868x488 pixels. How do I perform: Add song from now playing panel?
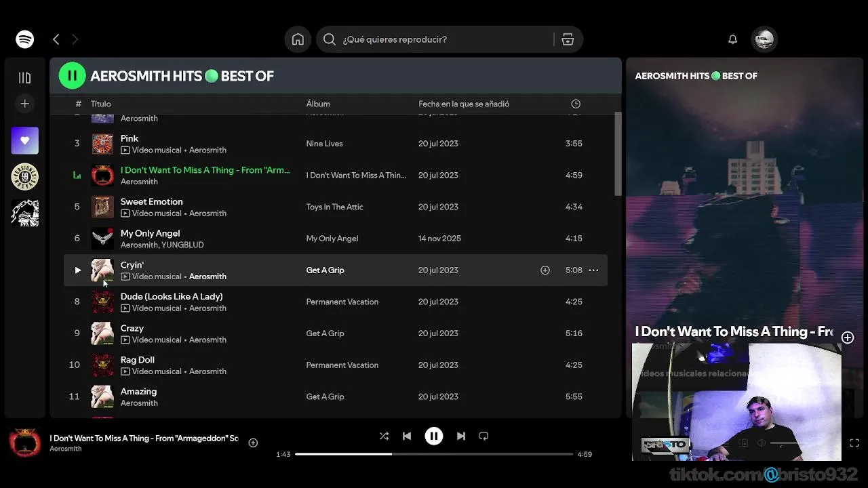[848, 338]
